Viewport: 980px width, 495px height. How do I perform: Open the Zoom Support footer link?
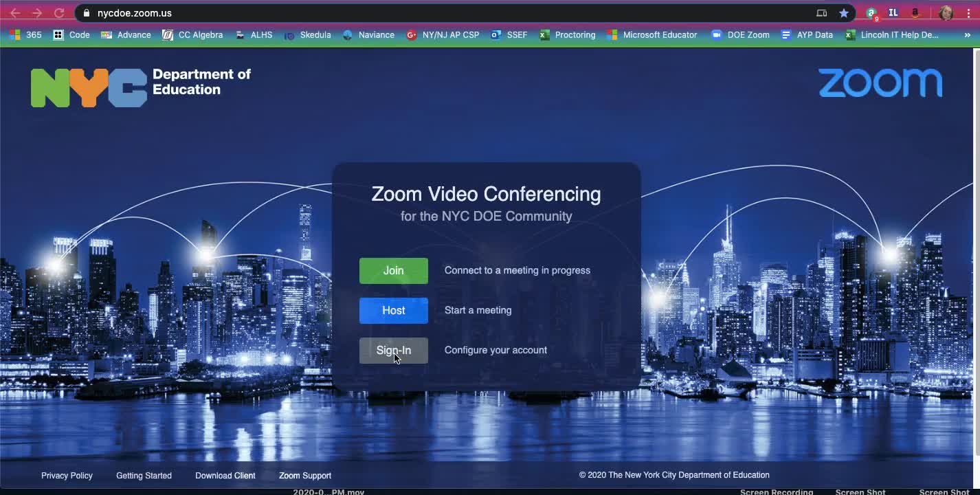point(304,476)
